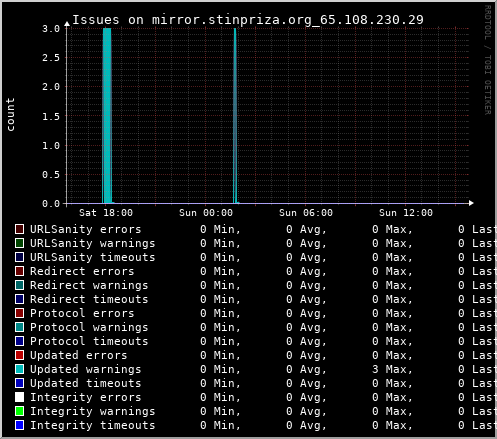Image resolution: width=497 pixels, height=439 pixels.
Task: Click the count y-axis label
Action: 11,114
